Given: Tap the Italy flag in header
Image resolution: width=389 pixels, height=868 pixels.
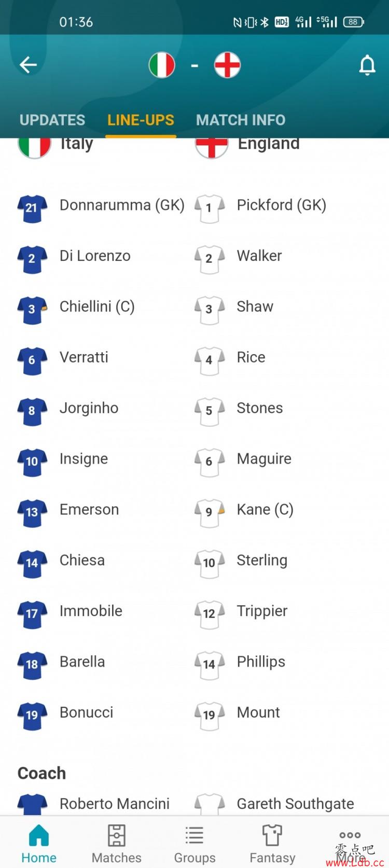Looking at the screenshot, I should pos(162,65).
